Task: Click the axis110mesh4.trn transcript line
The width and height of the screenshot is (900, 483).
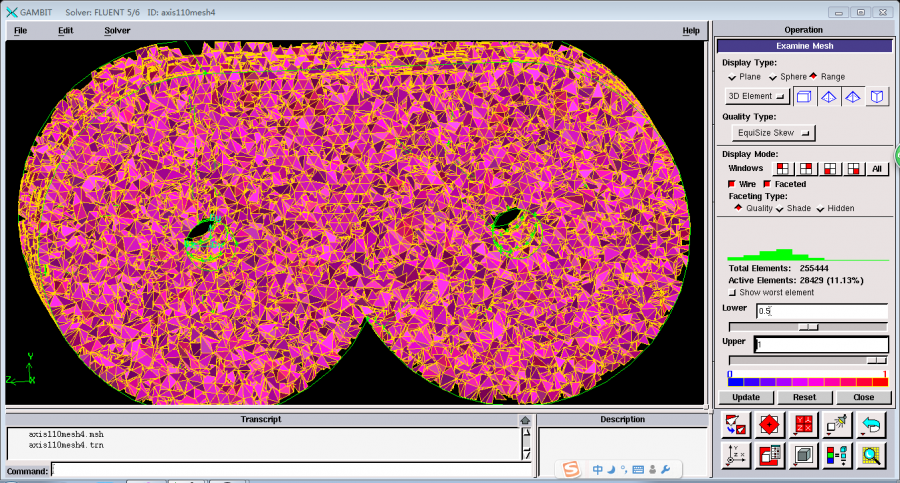Action: click(x=66, y=445)
